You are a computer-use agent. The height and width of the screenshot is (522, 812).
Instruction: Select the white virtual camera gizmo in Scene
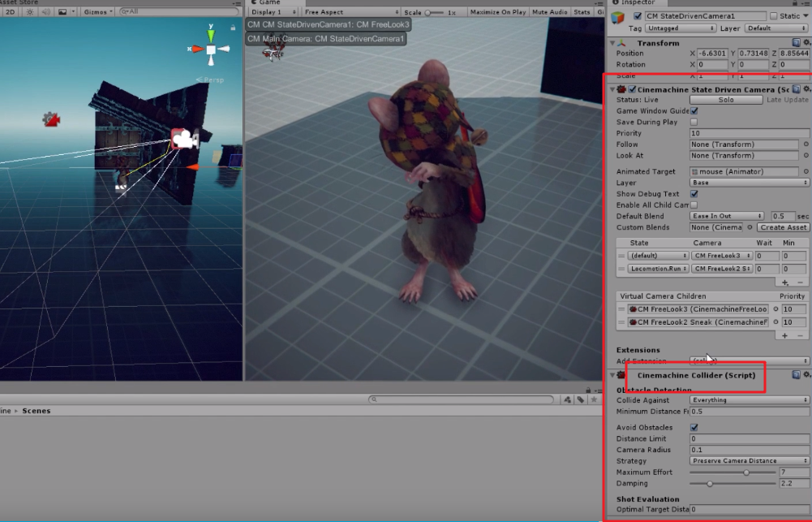pos(184,139)
